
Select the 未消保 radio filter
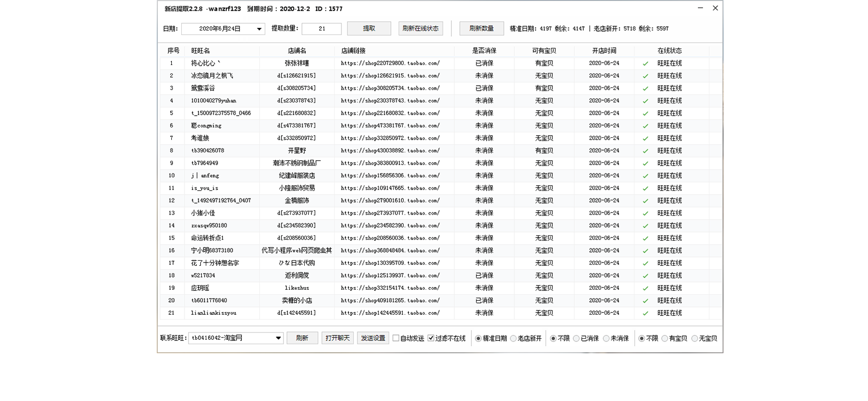point(606,338)
